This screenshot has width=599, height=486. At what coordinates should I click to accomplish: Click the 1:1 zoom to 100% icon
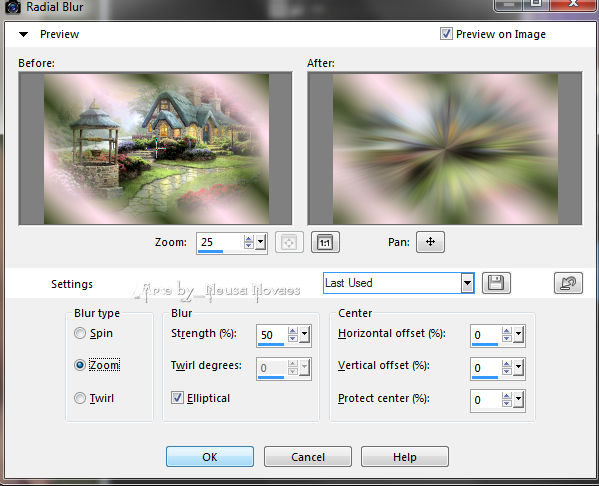(x=325, y=242)
